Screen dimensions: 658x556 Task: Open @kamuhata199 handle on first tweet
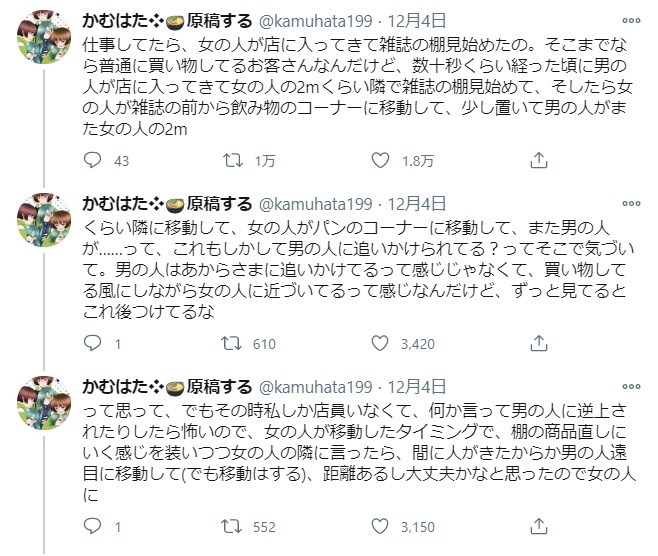[315, 20]
